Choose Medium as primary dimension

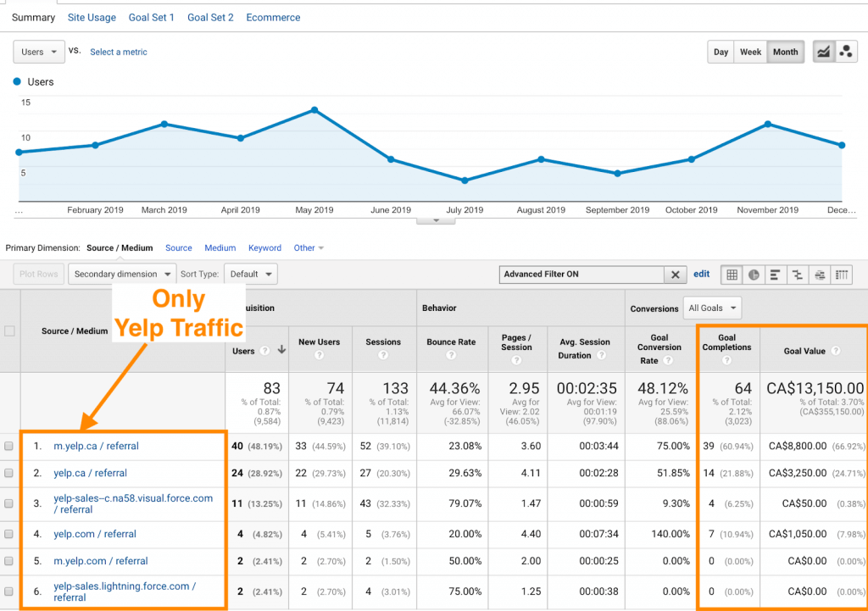click(220, 248)
